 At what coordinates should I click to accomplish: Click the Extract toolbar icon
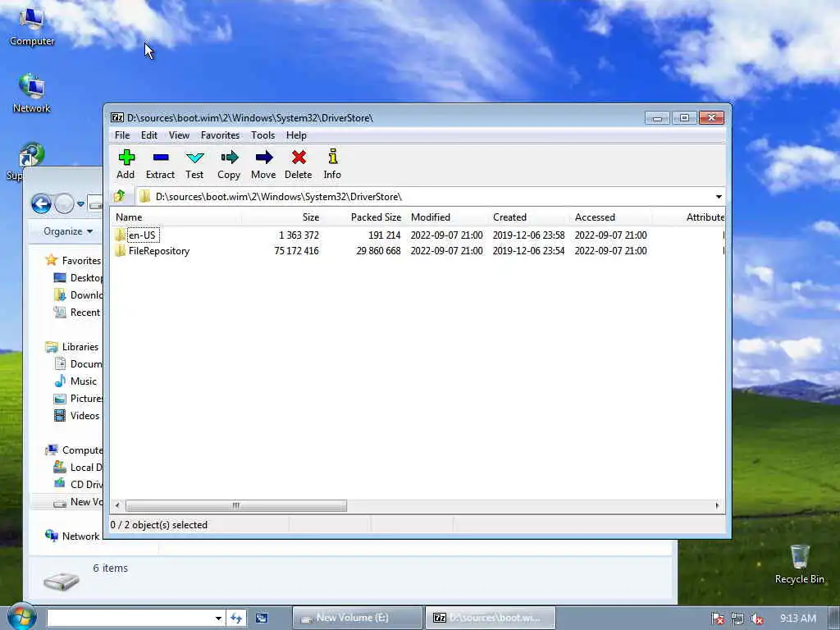coord(161,157)
